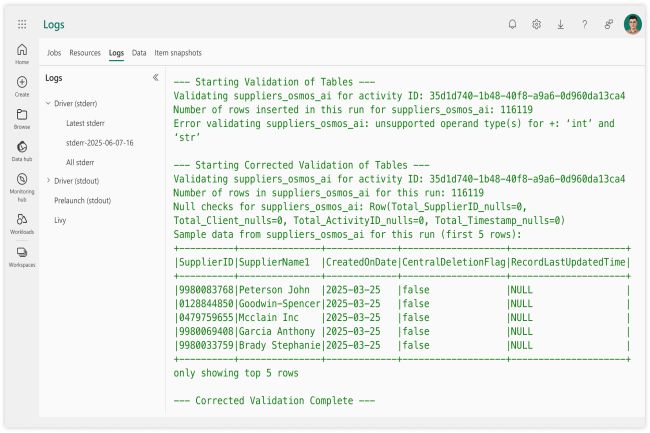This screenshot has height=433, width=650.
Task: Open the help question mark icon
Action: tap(584, 24)
